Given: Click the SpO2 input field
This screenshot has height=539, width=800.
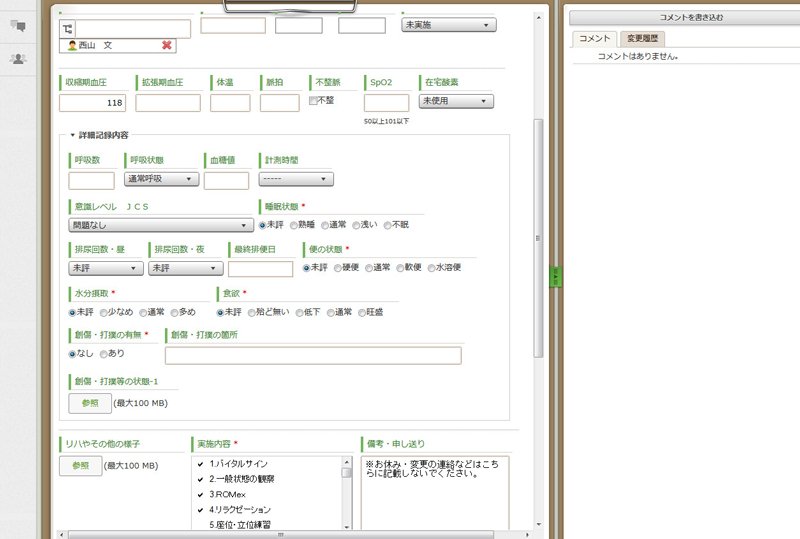Looking at the screenshot, I should [x=386, y=103].
